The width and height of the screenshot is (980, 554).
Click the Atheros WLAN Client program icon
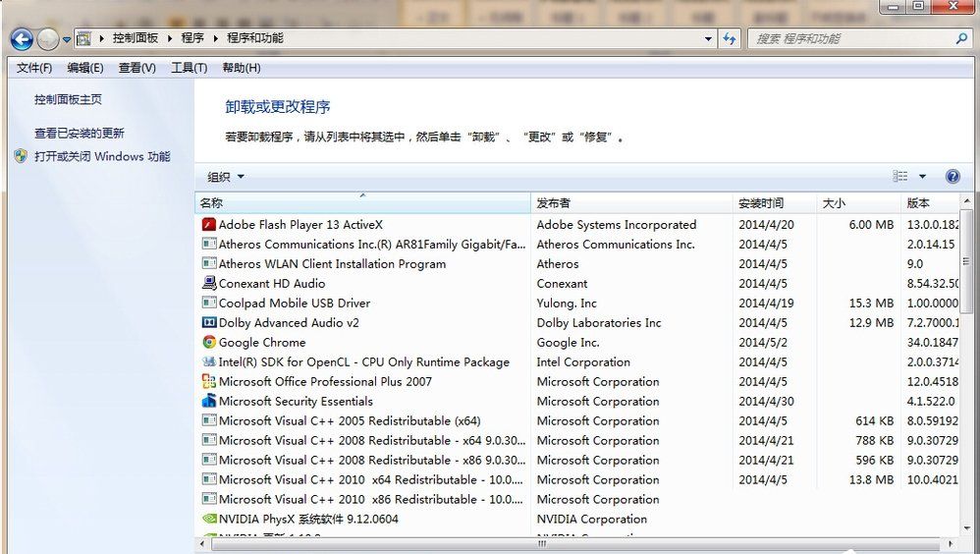[209, 263]
